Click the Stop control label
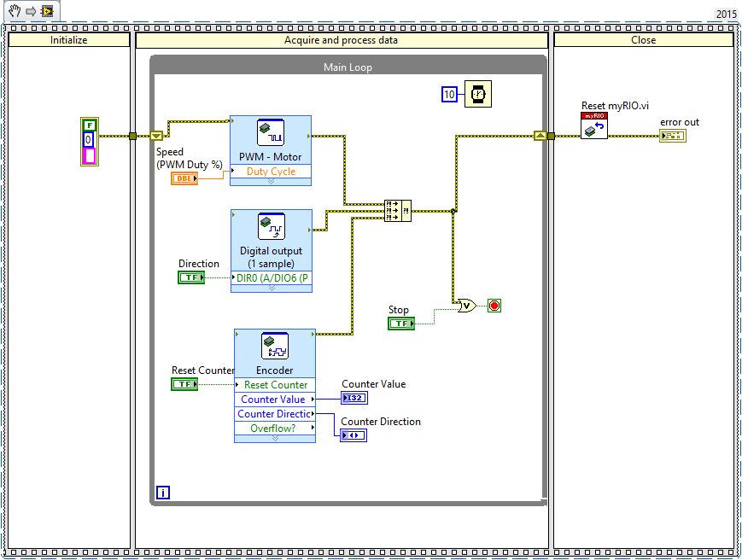The height and width of the screenshot is (560, 742). click(x=399, y=310)
